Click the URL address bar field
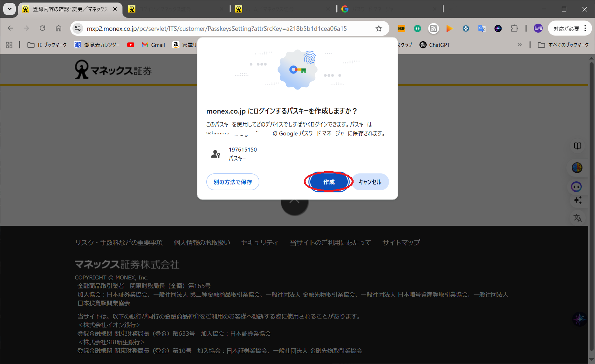 tap(222, 29)
